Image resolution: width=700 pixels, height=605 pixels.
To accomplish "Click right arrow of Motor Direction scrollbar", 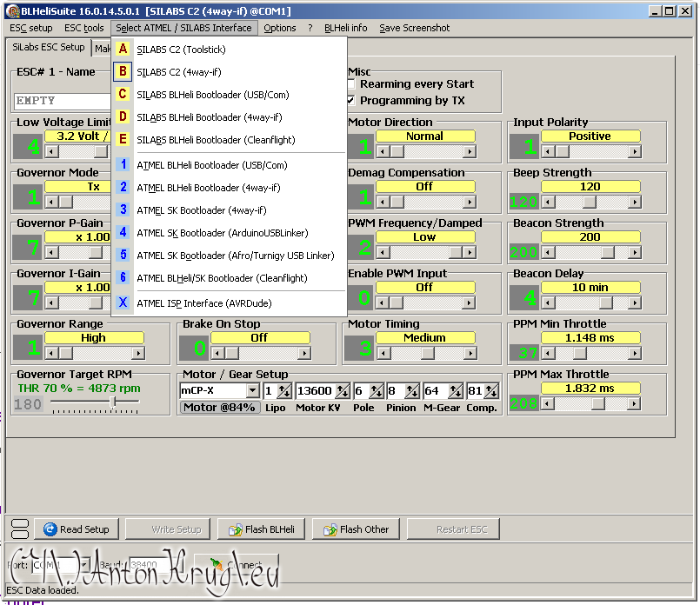I will point(470,152).
